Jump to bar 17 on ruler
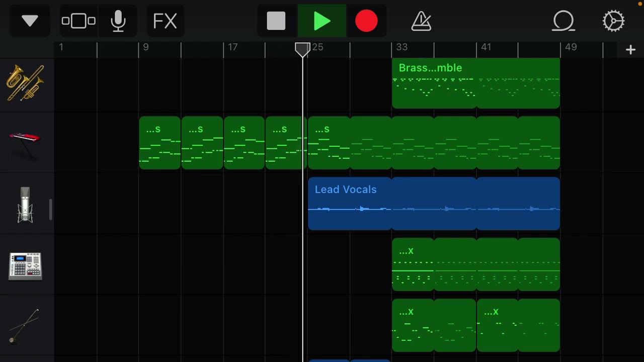 coord(232,47)
